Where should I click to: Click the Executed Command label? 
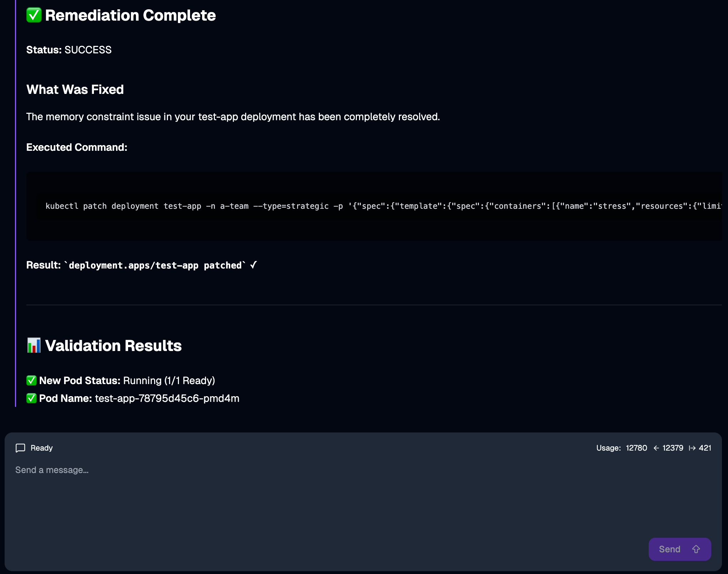[x=77, y=147]
